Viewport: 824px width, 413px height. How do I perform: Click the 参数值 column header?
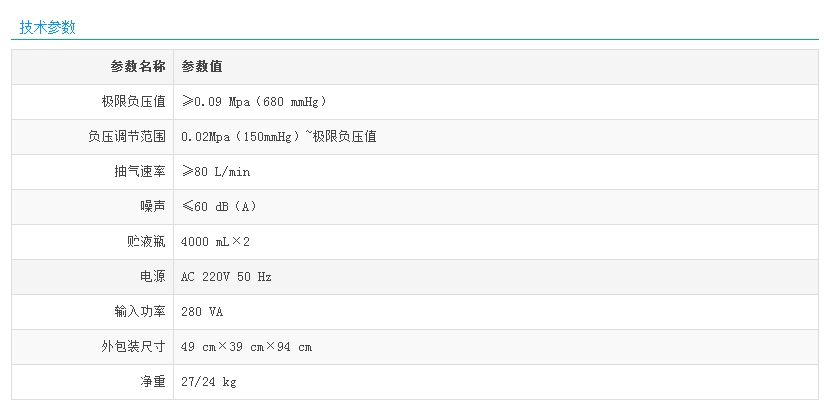click(x=201, y=67)
